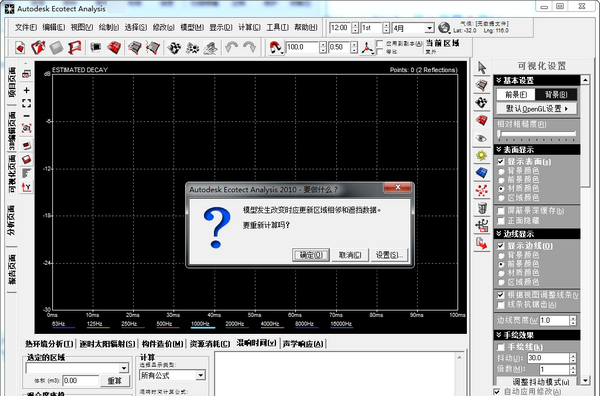Click the export arrow icon in right strip
The image size is (600, 411).
coord(482,243)
